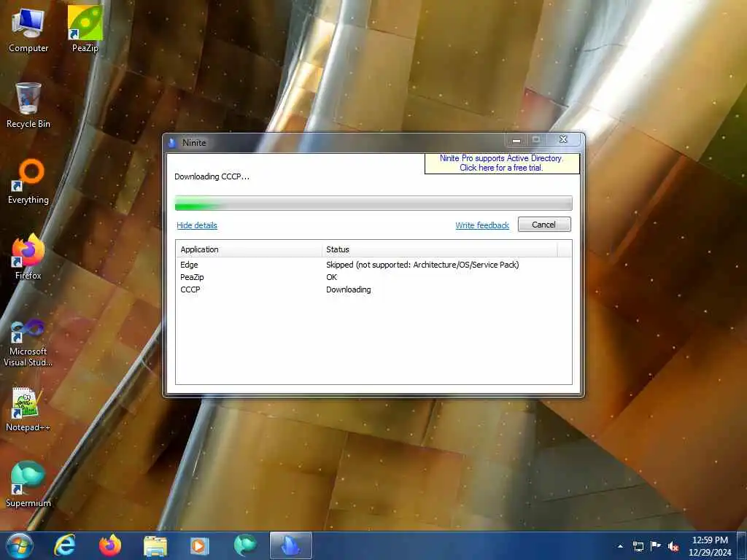Screen dimensions: 747x560
Task: Cancel the Ninite installation
Action: coord(544,225)
